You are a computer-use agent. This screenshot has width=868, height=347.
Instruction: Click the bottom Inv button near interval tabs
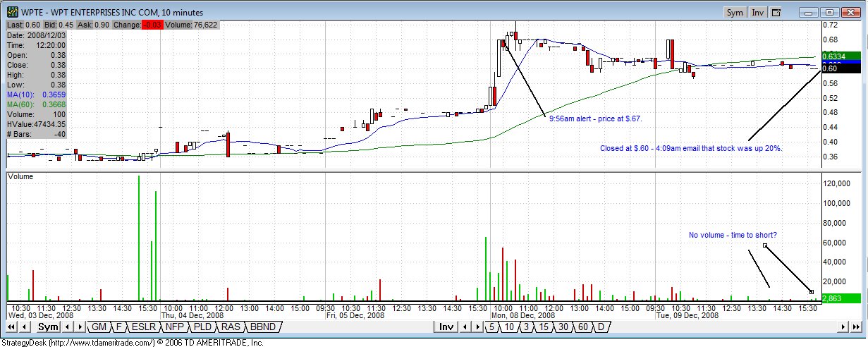pos(446,327)
